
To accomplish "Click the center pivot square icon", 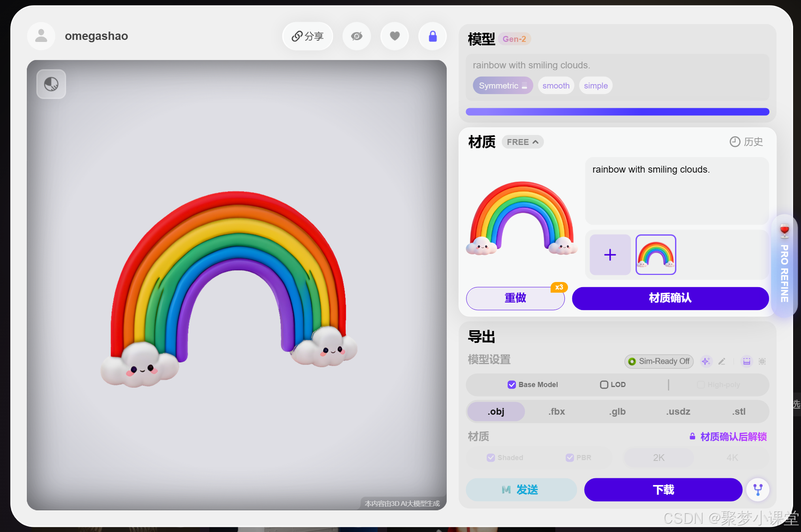I will [x=762, y=361].
